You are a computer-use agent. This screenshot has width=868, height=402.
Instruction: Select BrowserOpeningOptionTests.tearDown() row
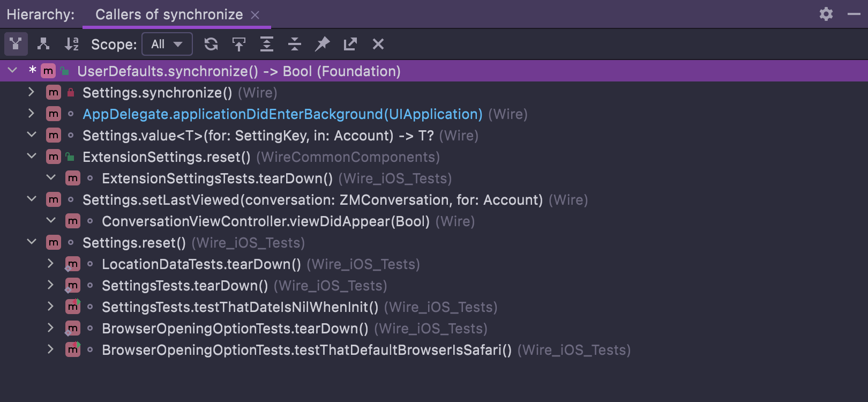(434, 328)
